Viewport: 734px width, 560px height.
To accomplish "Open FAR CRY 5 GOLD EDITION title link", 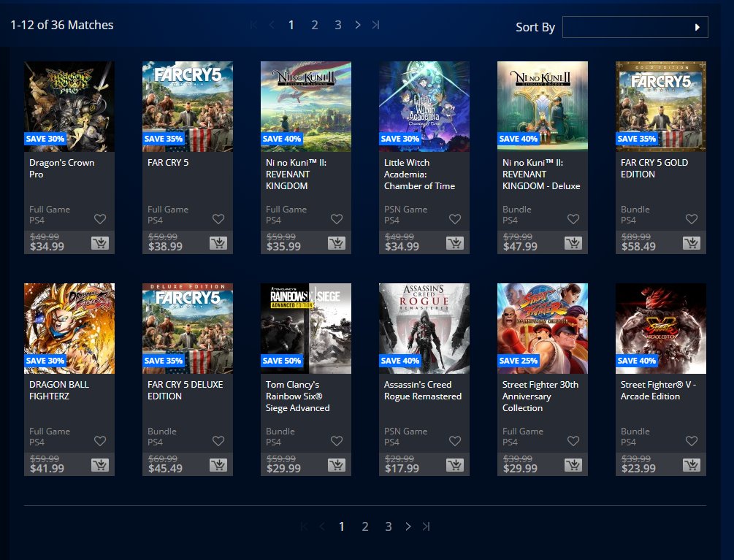I will (x=654, y=169).
